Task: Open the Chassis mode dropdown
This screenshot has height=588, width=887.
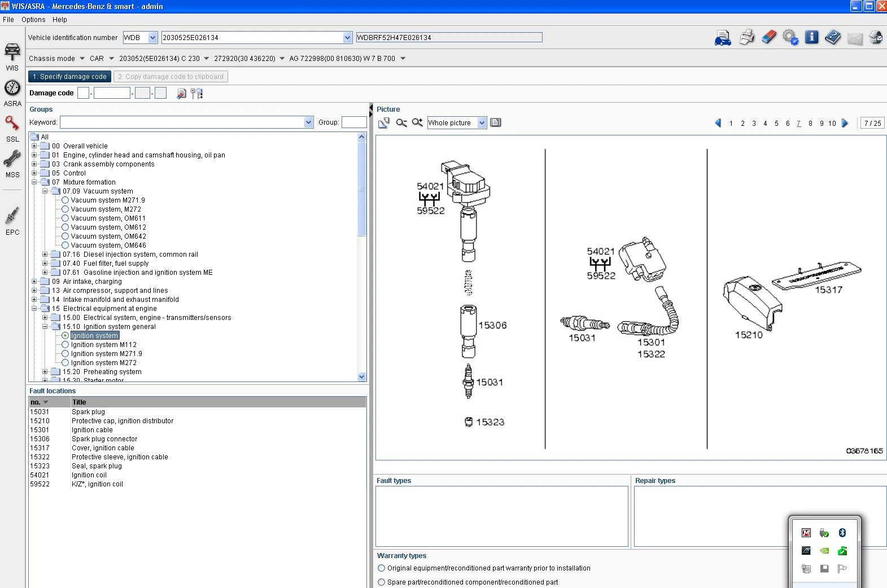Action: 82,59
